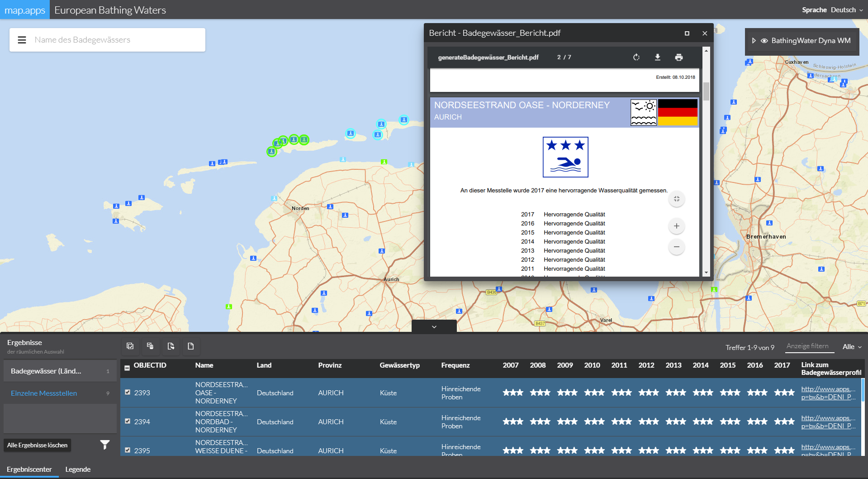
Task: Click the German flag in the PDF header
Action: tap(678, 112)
